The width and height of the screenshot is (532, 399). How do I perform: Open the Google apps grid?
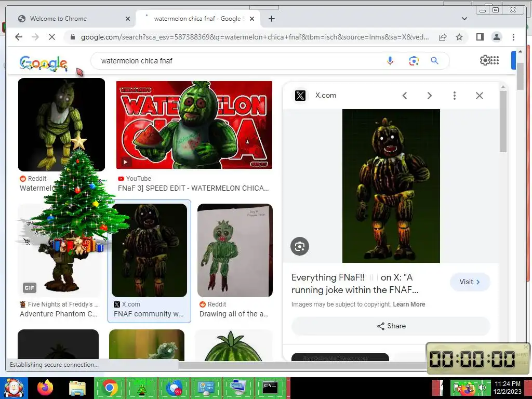[x=495, y=60]
